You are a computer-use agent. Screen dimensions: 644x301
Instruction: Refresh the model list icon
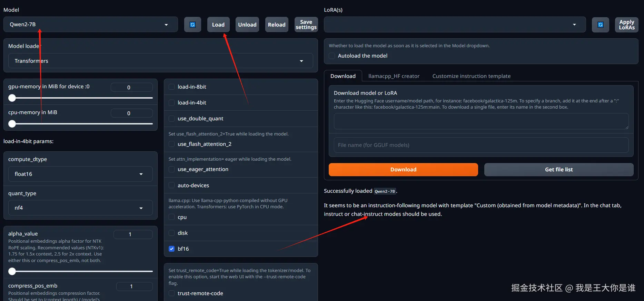pos(192,24)
